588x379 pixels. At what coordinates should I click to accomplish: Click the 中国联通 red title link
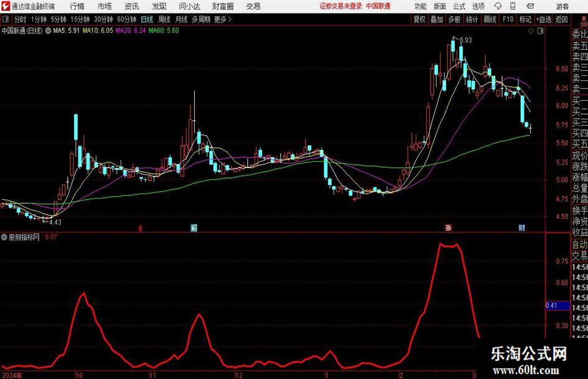point(378,6)
